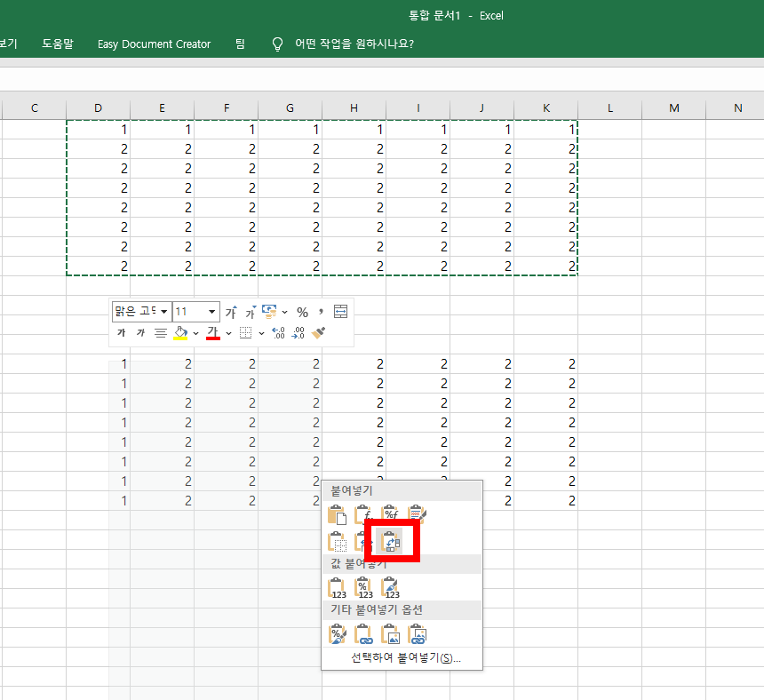Click the Tell Me lightbulb icon
Image resolution: width=764 pixels, height=700 pixels.
click(x=277, y=44)
